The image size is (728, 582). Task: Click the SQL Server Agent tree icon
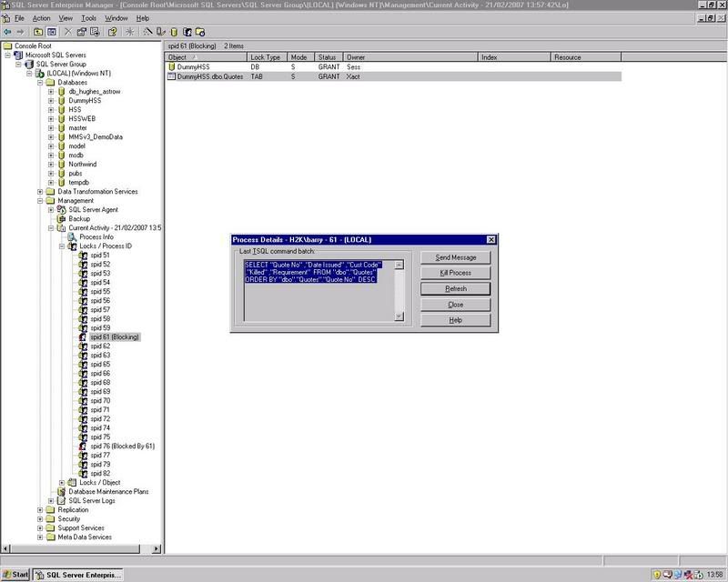pyautogui.click(x=61, y=210)
